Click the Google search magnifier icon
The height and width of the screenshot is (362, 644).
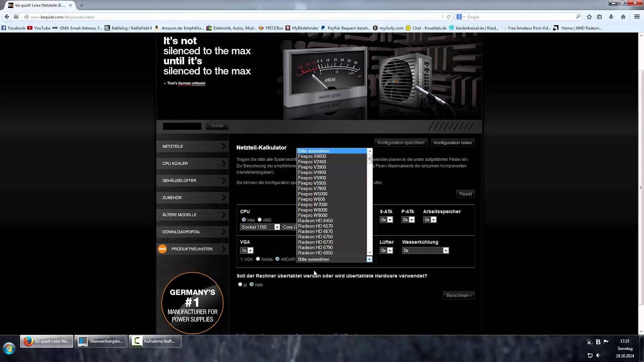(578, 17)
